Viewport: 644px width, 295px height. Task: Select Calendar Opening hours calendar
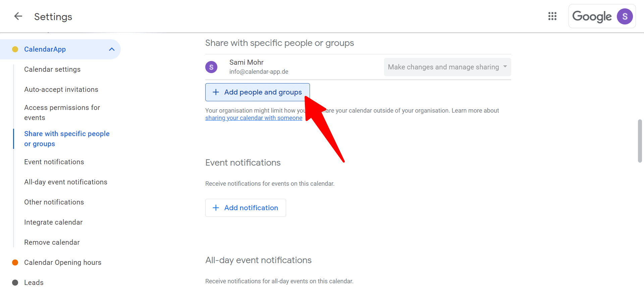[63, 262]
